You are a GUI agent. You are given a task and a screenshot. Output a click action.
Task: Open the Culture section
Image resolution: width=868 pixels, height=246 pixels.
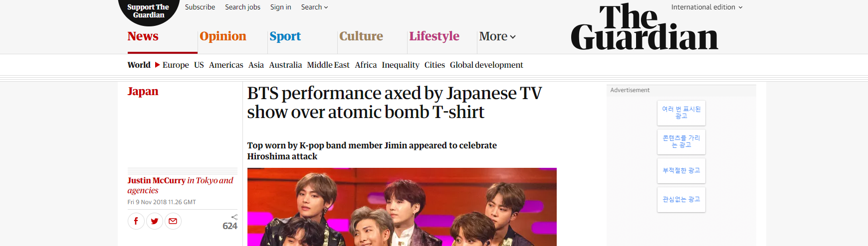(361, 36)
